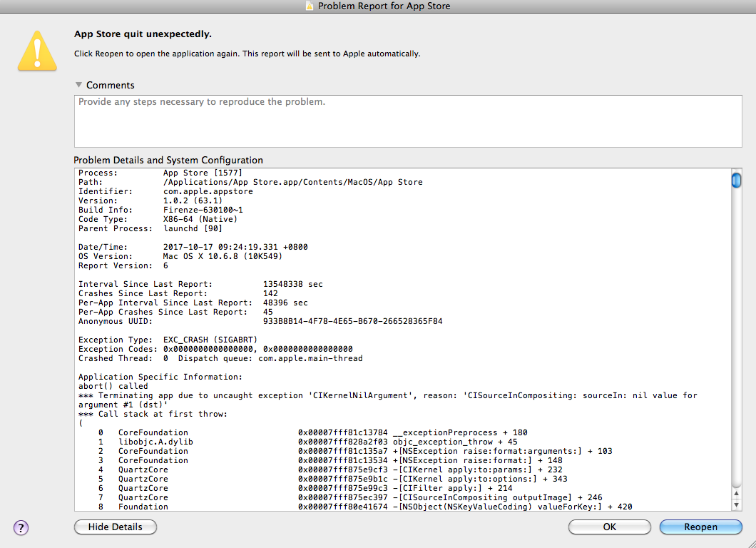Click the Code Type 'X86-64 (Native)'

(200, 219)
